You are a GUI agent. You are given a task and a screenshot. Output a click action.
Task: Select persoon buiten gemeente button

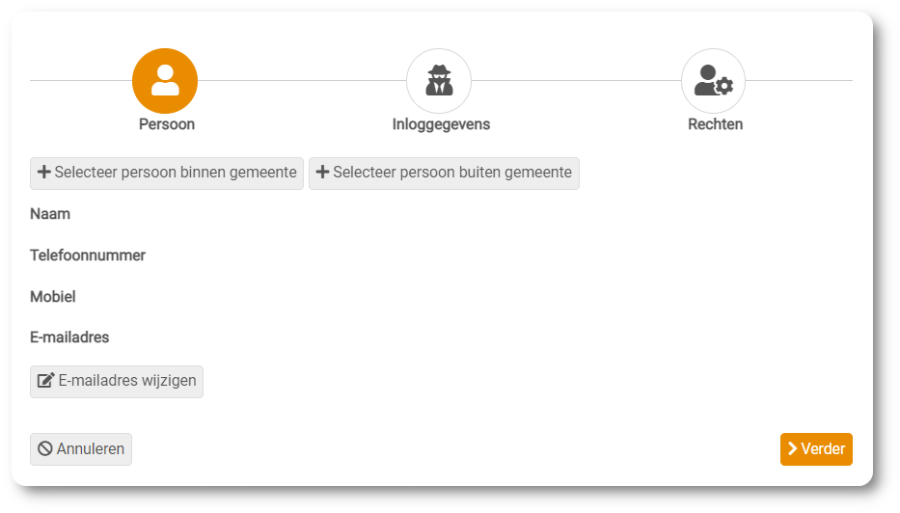tap(444, 173)
